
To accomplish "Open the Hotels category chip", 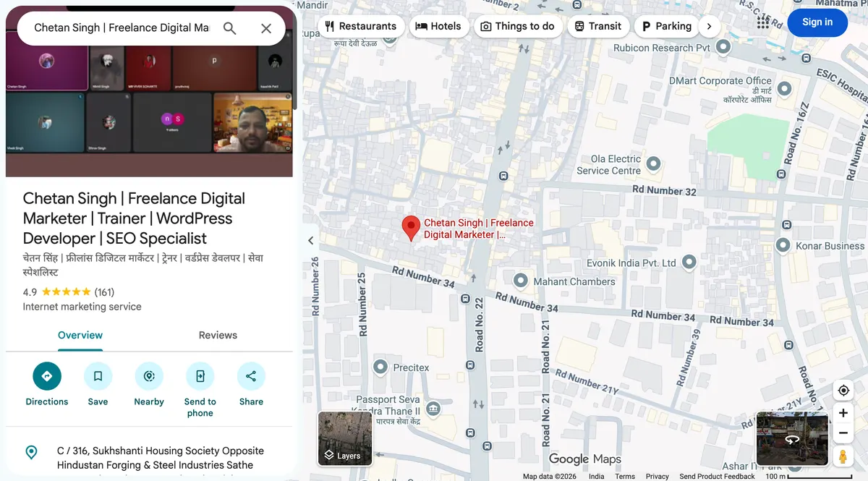I will [x=438, y=26].
